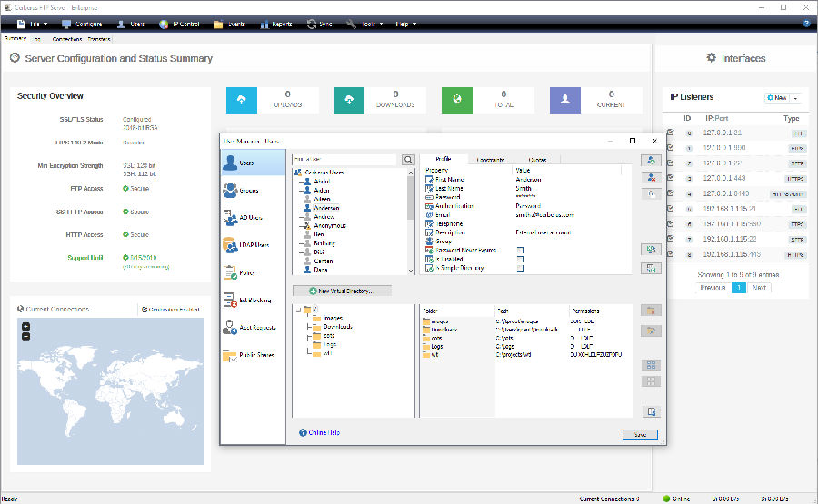Click the Find a User search field

(x=344, y=160)
